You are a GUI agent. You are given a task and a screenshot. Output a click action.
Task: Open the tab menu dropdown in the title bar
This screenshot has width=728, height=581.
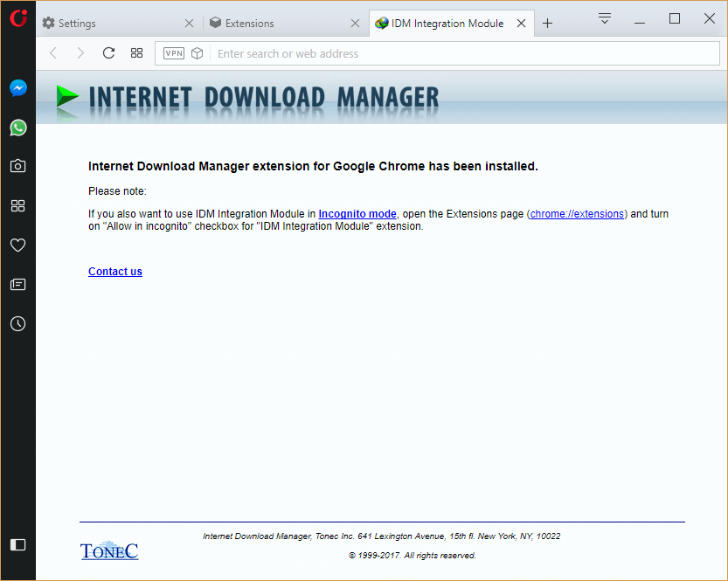(605, 18)
